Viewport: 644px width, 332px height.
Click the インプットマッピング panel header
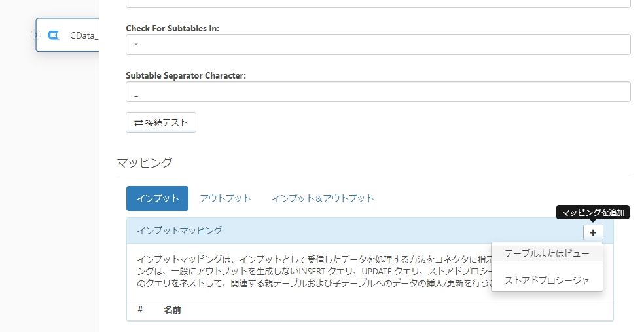370,231
